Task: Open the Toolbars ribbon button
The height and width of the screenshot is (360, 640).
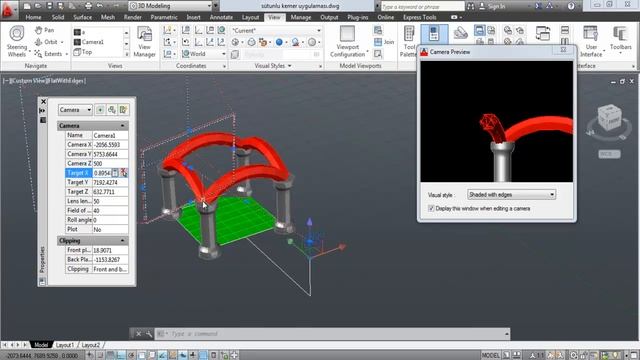Action: (620, 39)
